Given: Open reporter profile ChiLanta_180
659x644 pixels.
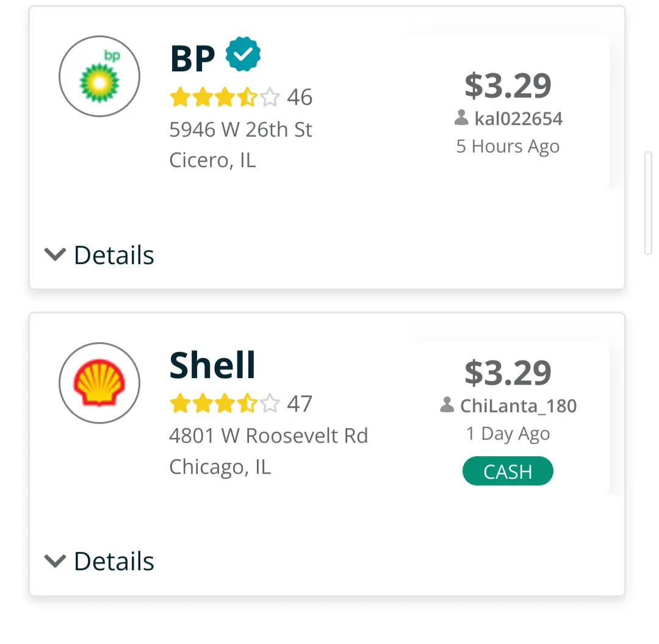Looking at the screenshot, I should pos(518,406).
